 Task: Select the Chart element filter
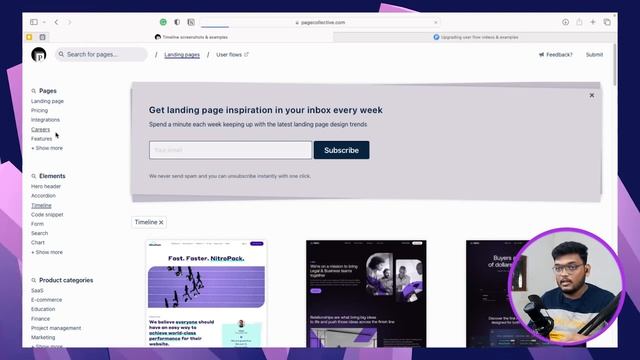click(x=38, y=243)
